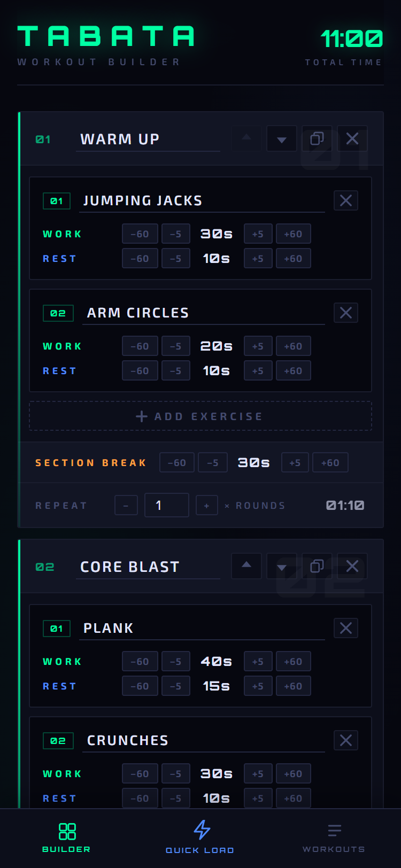Add sixty seconds to PLANK rest time
This screenshot has height=868, width=401.
coord(293,686)
